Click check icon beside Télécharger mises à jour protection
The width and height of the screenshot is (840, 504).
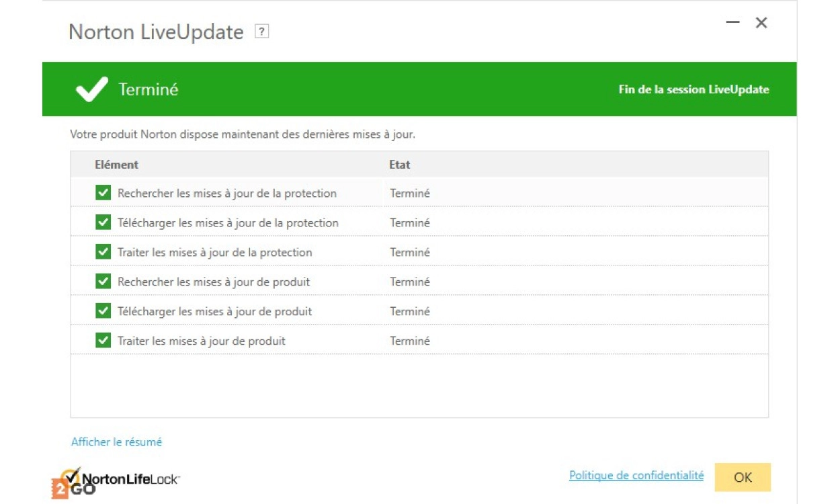tap(103, 222)
